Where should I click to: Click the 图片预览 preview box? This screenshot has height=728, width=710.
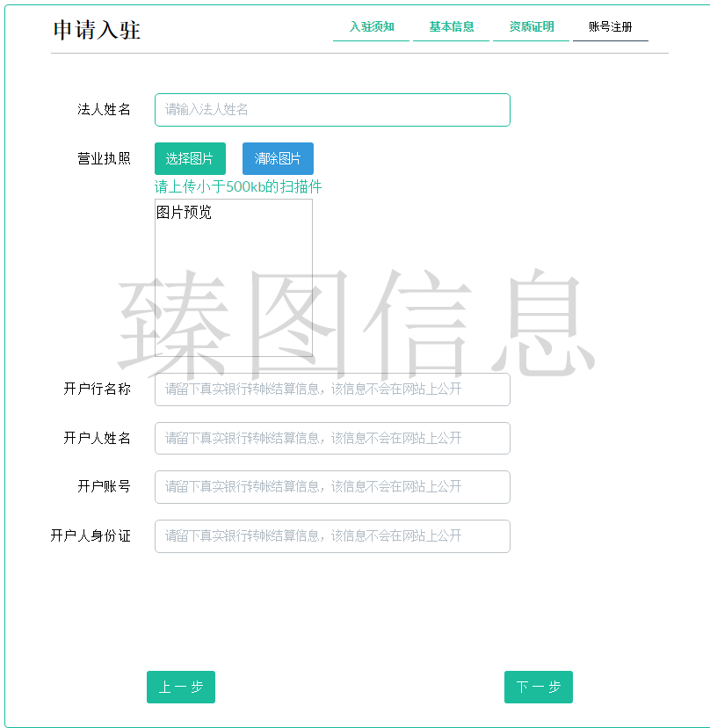click(234, 278)
